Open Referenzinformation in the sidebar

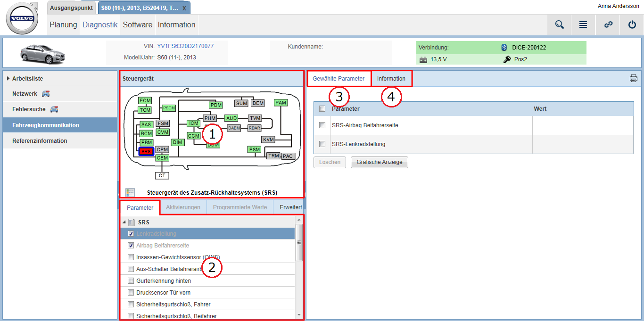coord(60,140)
